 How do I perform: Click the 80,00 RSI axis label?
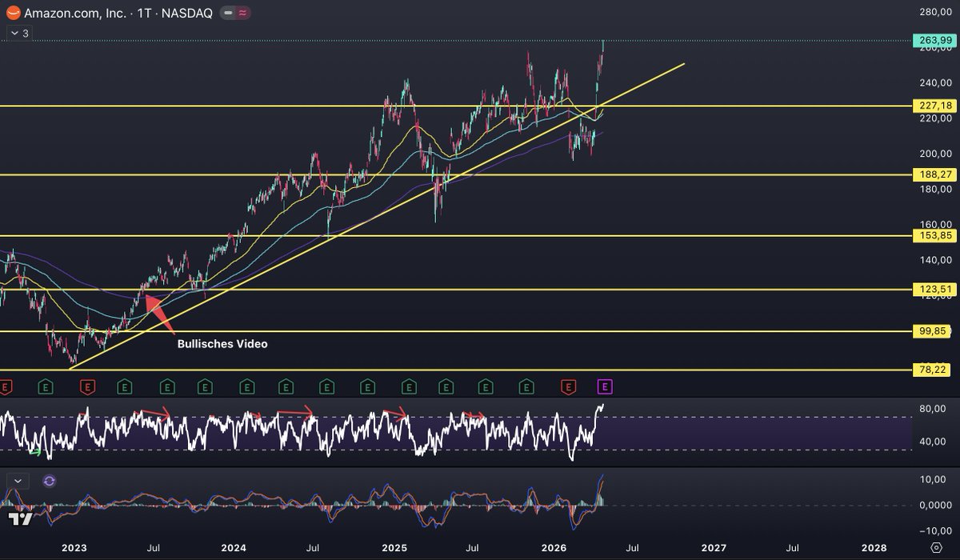(x=934, y=409)
